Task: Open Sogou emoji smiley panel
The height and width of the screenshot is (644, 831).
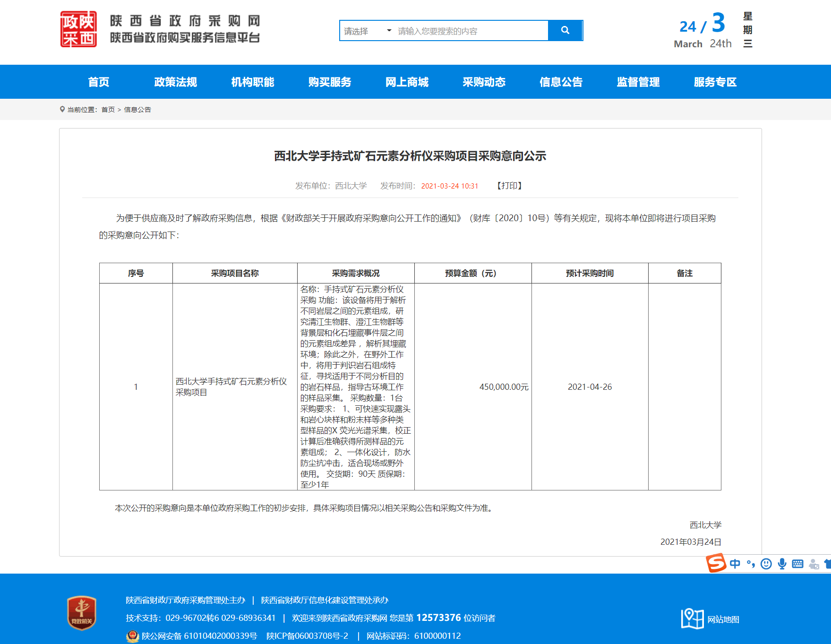Action: tap(766, 564)
